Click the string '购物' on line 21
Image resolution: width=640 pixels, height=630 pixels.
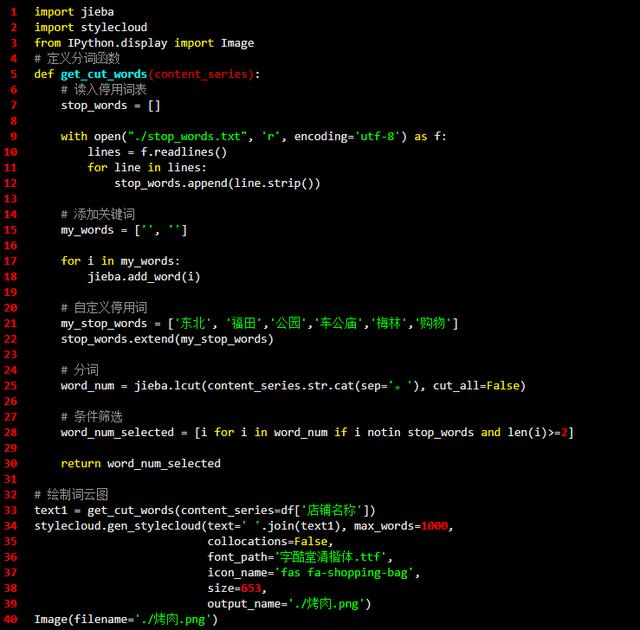point(433,324)
